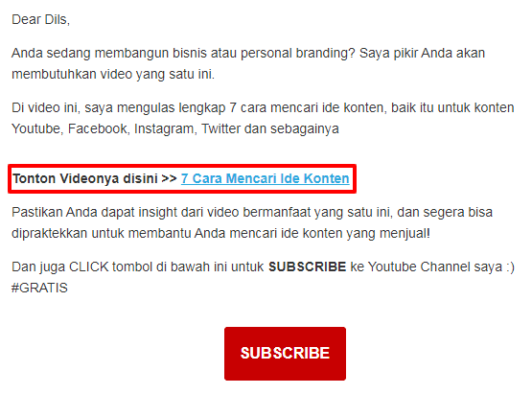Click the Dear Dils greeting text
Screen dimensions: 532x394
pos(40,20)
